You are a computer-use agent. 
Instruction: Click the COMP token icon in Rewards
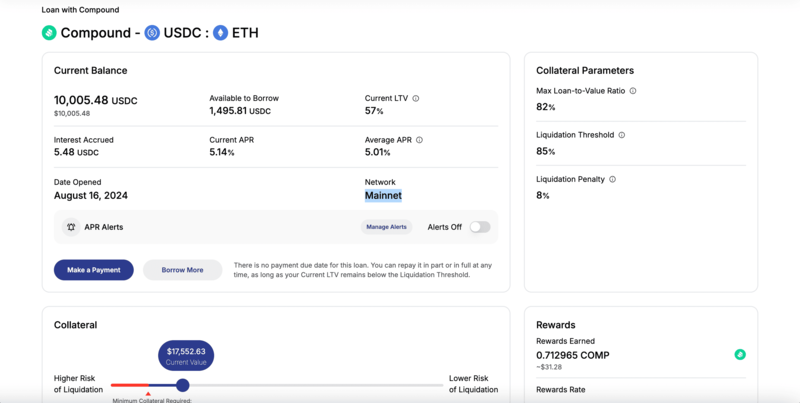click(740, 355)
